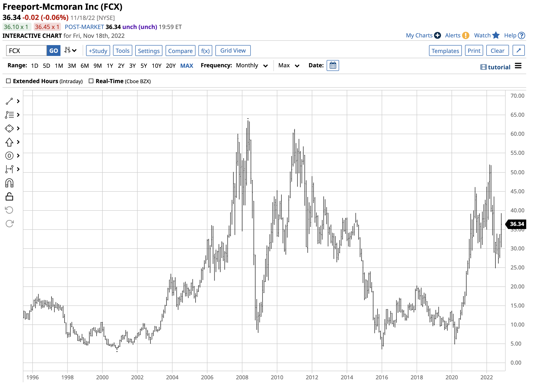
Task: Toggle the drawing lock icon
Action: (x=9, y=197)
